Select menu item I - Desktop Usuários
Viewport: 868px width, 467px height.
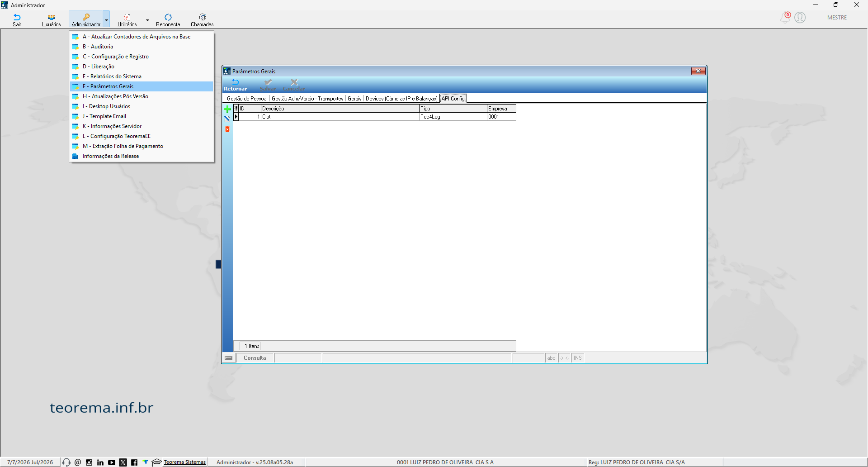coord(142,106)
